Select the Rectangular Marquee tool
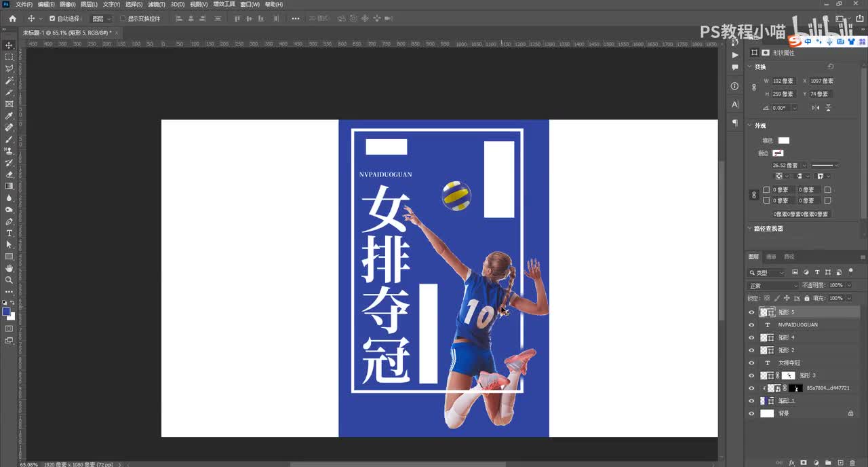This screenshot has width=868, height=467. click(9, 57)
